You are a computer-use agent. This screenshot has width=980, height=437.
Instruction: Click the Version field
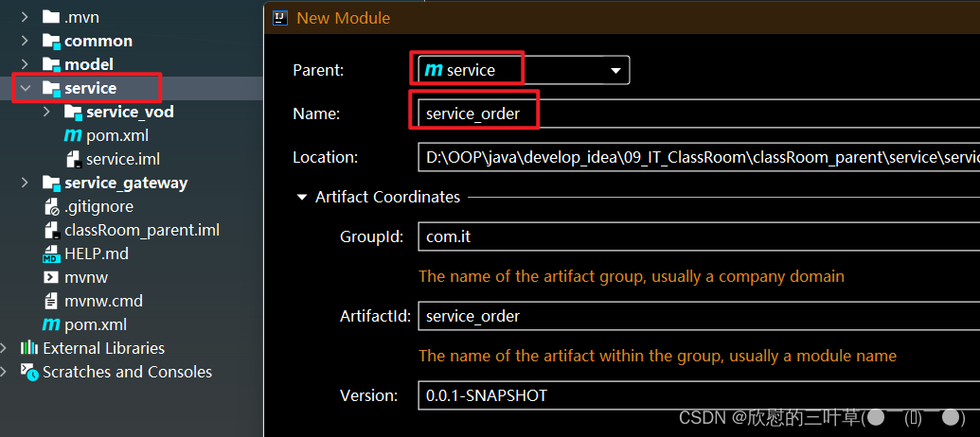tap(699, 395)
